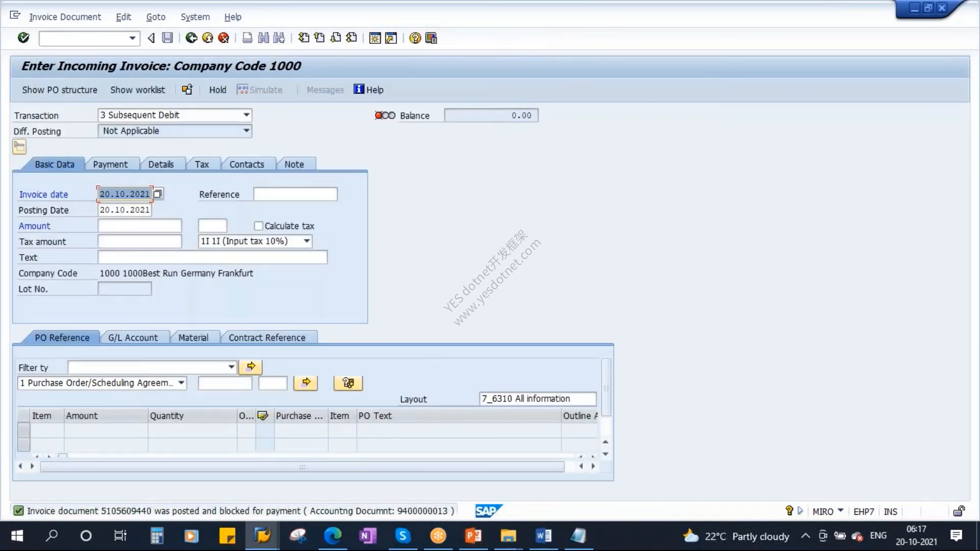The height and width of the screenshot is (551, 980).
Task: Click the Save diskette icon in toolbar
Action: tap(167, 38)
